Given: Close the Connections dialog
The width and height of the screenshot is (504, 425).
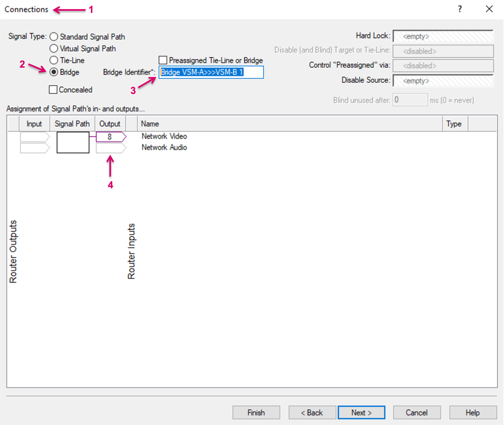Looking at the screenshot, I should tap(489, 9).
